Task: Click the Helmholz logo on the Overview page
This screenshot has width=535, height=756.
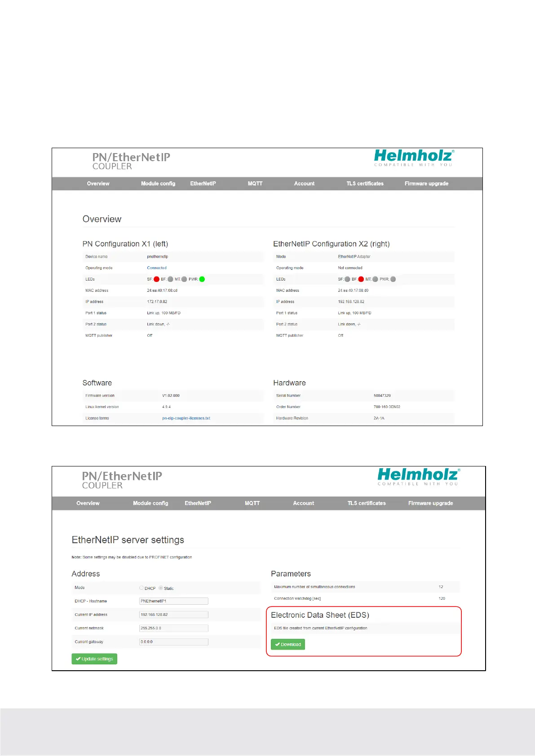Action: (414, 158)
